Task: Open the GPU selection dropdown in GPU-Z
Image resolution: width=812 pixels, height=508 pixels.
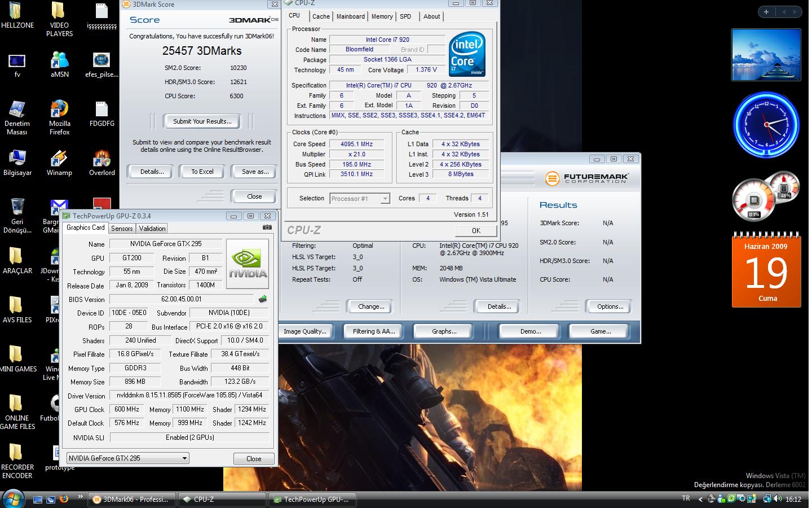Action: (127, 458)
